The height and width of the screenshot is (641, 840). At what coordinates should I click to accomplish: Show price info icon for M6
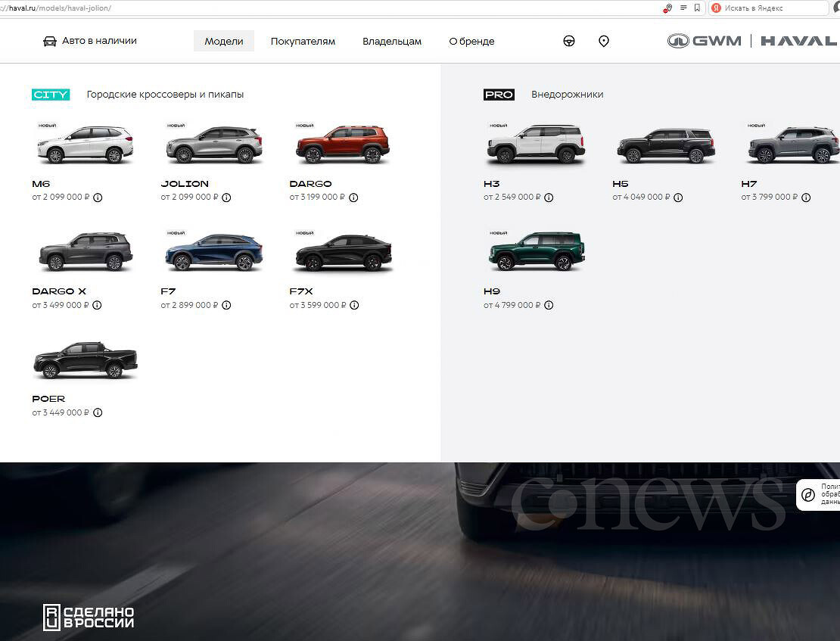98,198
